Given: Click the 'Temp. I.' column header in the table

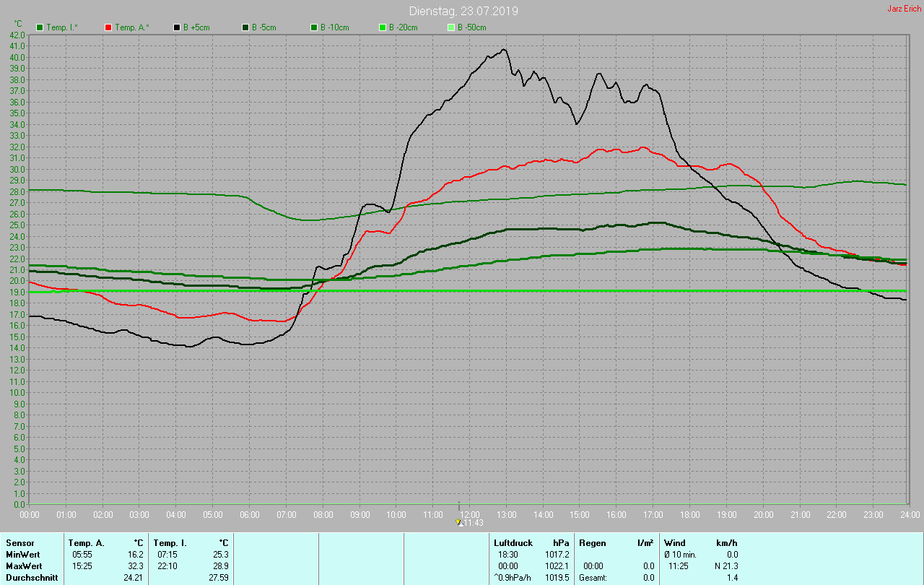Looking at the screenshot, I should 170,543.
